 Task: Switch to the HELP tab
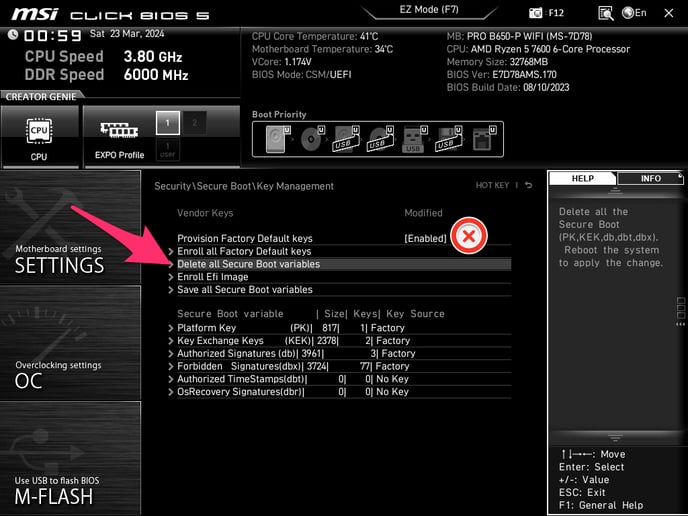(x=583, y=179)
